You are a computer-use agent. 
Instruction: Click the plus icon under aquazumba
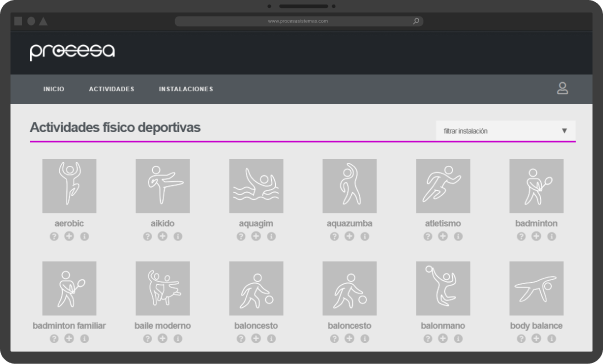(350, 236)
